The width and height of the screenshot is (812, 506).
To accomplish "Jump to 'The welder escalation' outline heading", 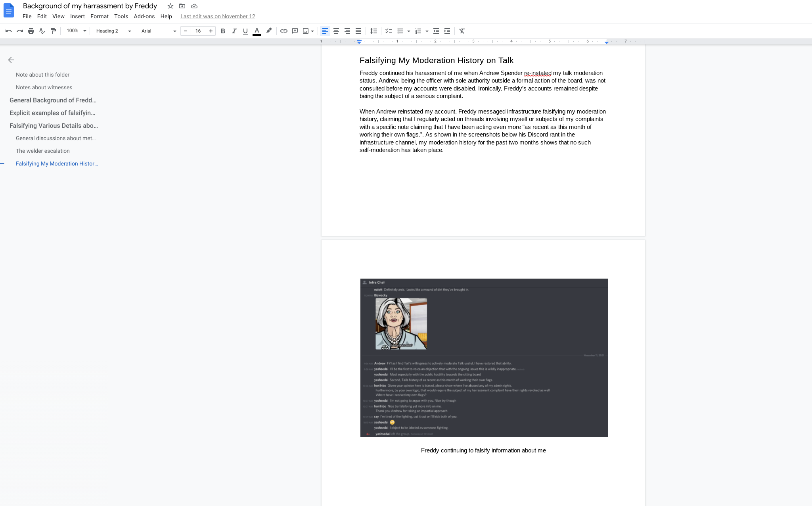I will tap(43, 151).
